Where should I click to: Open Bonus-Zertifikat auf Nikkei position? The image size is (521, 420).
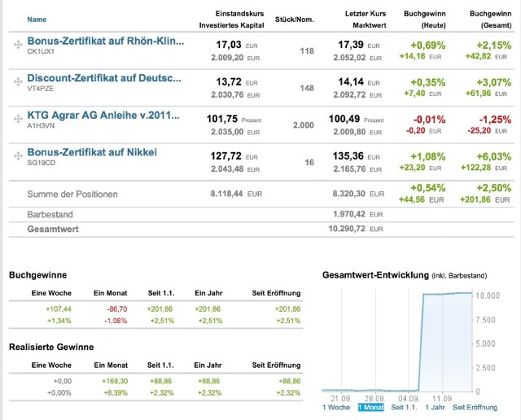pyautogui.click(x=91, y=151)
